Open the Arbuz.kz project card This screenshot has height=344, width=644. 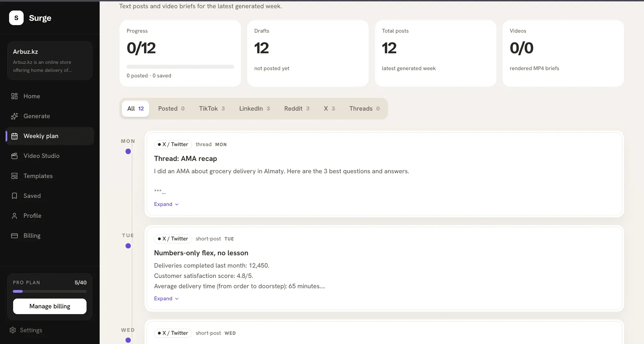pyautogui.click(x=50, y=61)
